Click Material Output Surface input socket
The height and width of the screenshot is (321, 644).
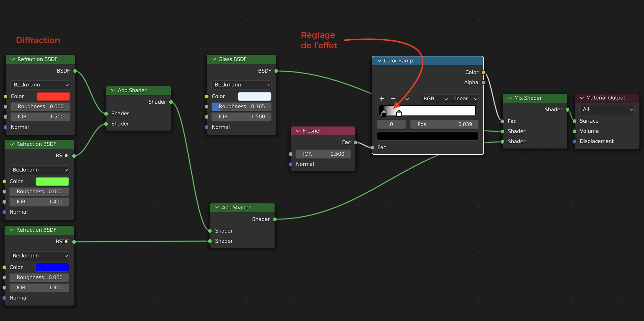(574, 121)
